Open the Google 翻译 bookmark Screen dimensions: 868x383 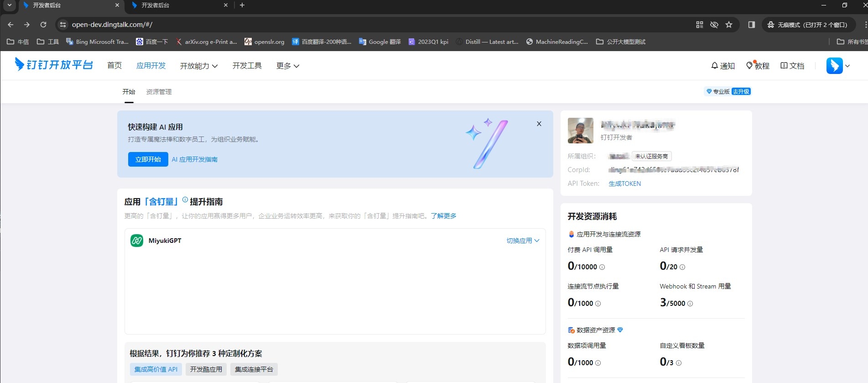(380, 42)
